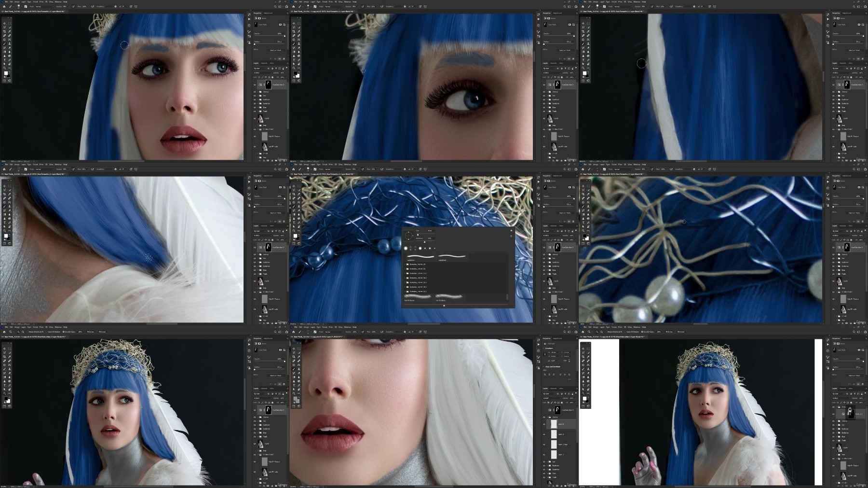Toggle the Liquify layer's eye in the single-eye close-up frame

click(x=544, y=118)
